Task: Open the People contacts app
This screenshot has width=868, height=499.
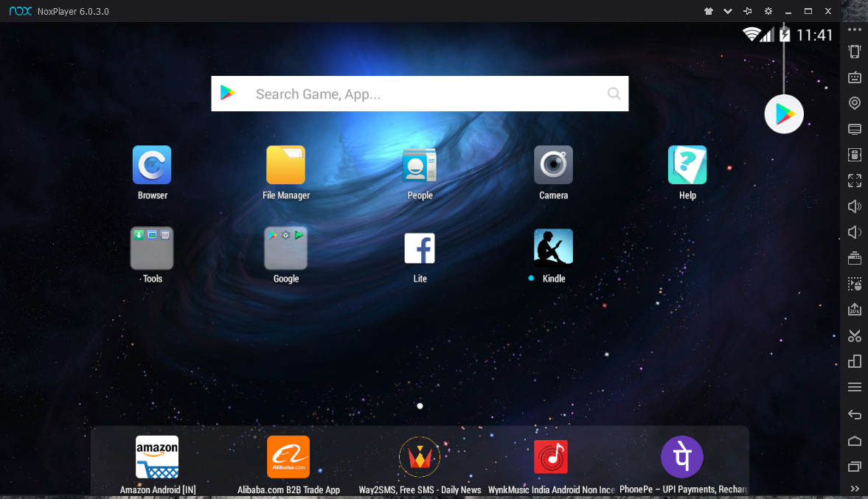Action: click(420, 165)
